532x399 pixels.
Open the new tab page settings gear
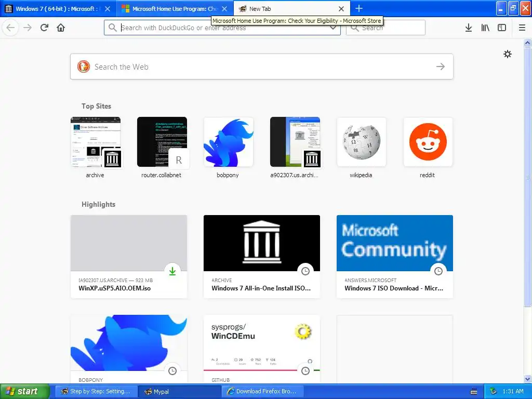pyautogui.click(x=507, y=54)
